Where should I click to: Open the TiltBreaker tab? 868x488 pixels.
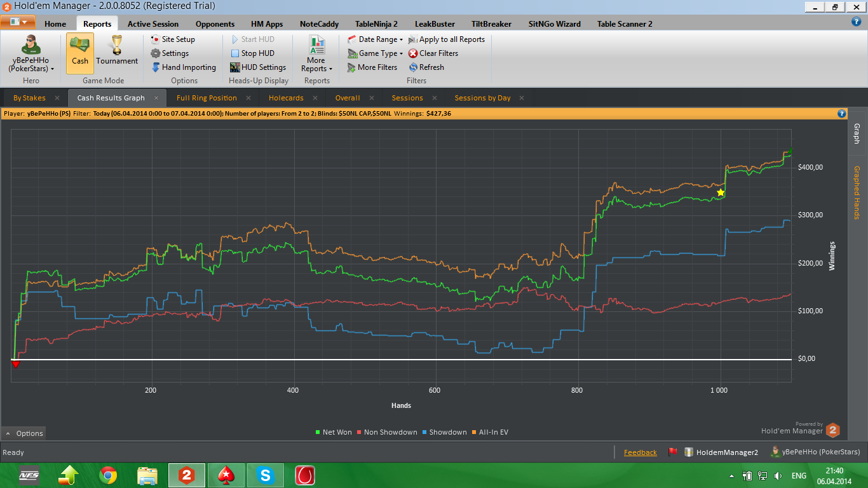[x=492, y=24]
